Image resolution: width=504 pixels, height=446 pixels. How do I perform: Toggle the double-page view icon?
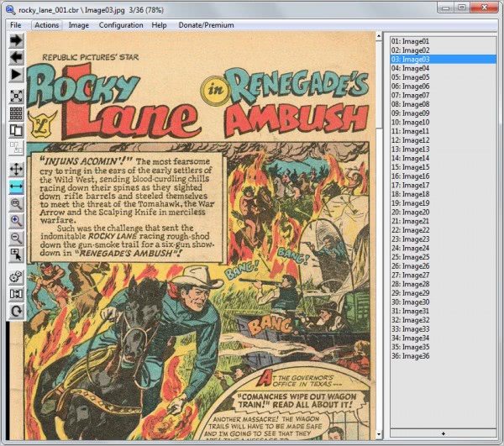16,131
